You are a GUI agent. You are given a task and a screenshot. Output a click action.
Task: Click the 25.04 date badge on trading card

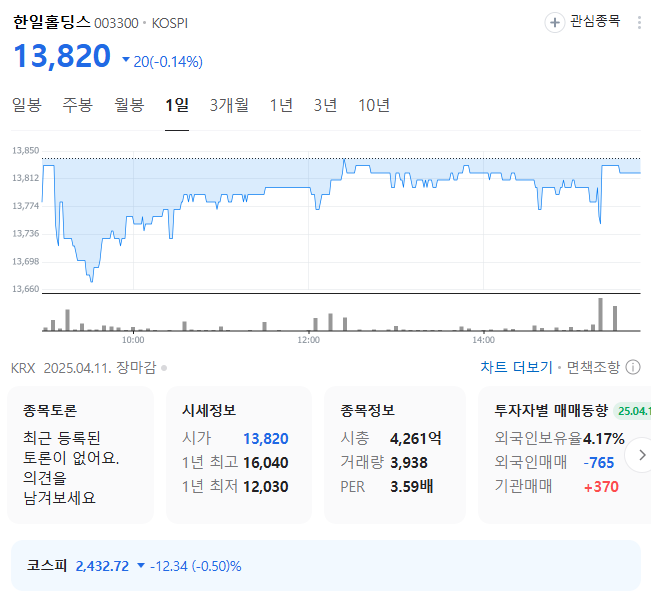632,411
